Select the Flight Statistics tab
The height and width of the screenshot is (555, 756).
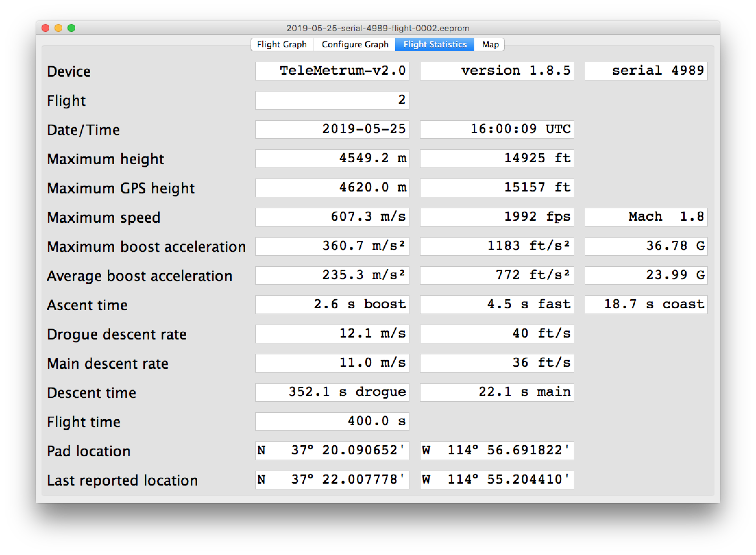tap(434, 45)
